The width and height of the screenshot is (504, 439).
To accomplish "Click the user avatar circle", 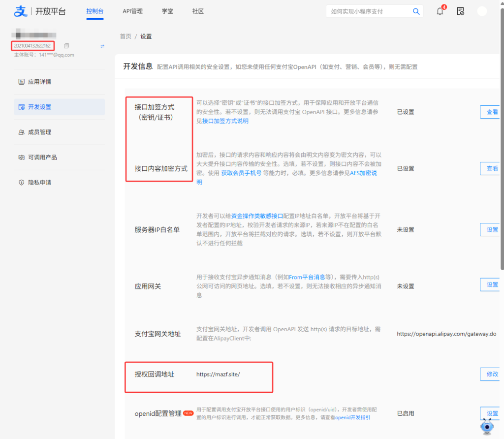I will (x=482, y=11).
